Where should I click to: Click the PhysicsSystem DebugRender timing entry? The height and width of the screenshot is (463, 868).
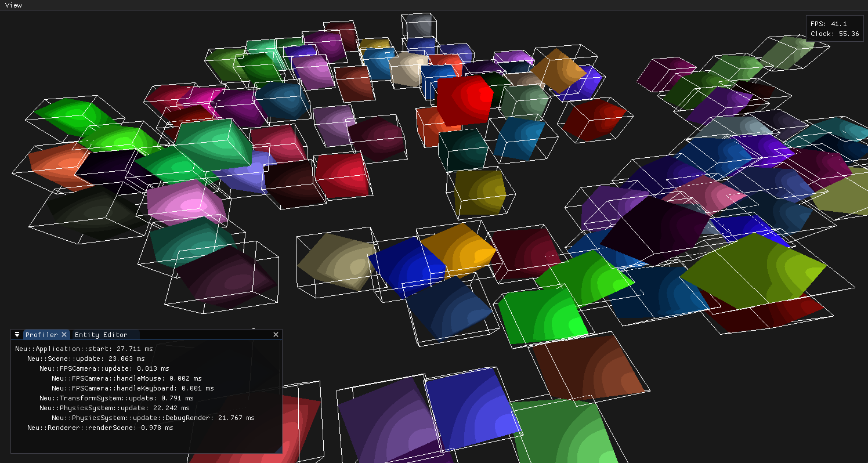[153, 418]
